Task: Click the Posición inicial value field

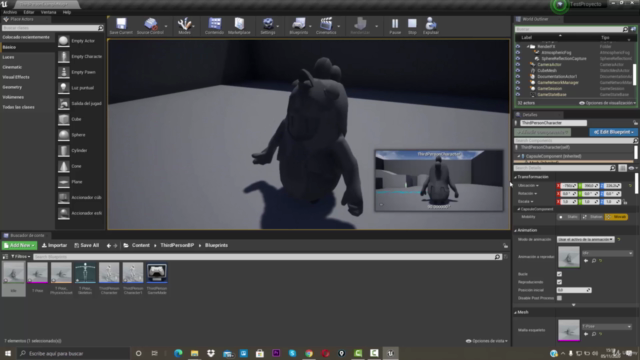Action: [x=573, y=290]
